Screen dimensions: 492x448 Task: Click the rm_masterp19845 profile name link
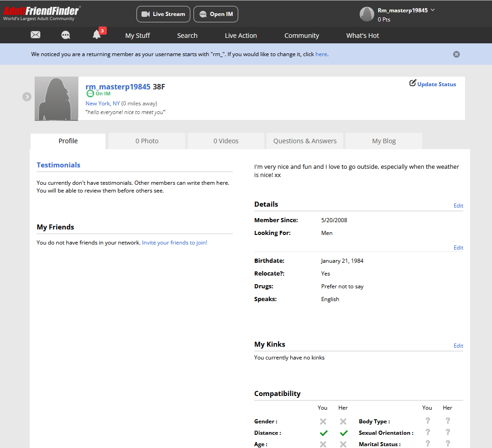click(x=118, y=87)
